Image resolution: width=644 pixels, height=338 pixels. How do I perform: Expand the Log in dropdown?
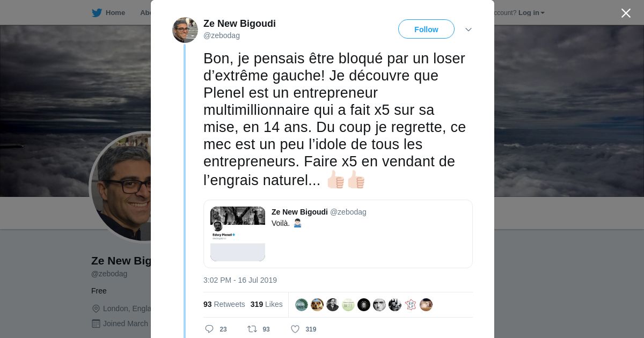531,13
